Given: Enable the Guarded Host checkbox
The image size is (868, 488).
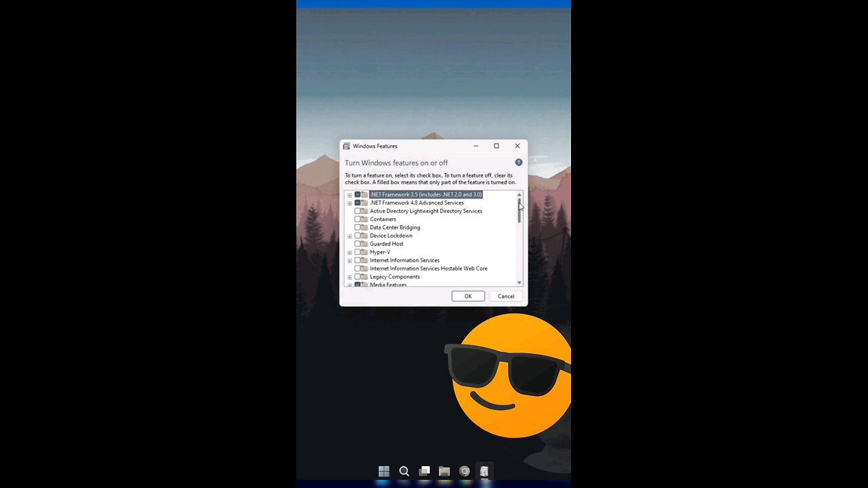Looking at the screenshot, I should coord(357,243).
